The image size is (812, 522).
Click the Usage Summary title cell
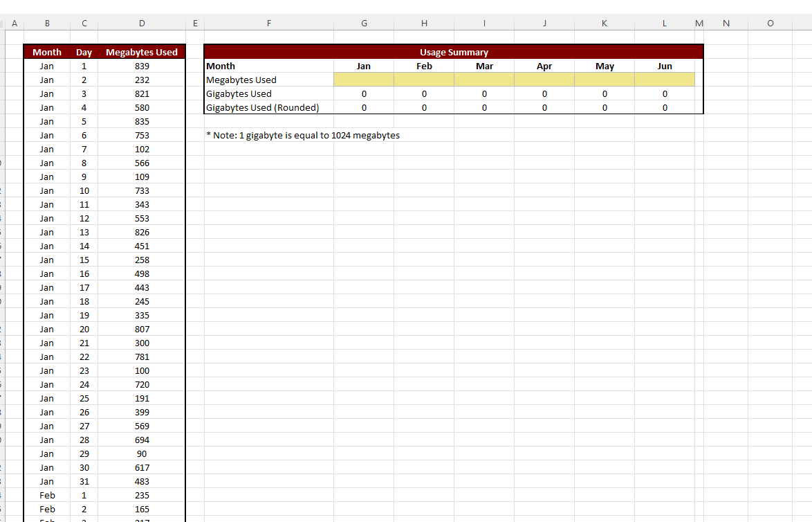454,52
